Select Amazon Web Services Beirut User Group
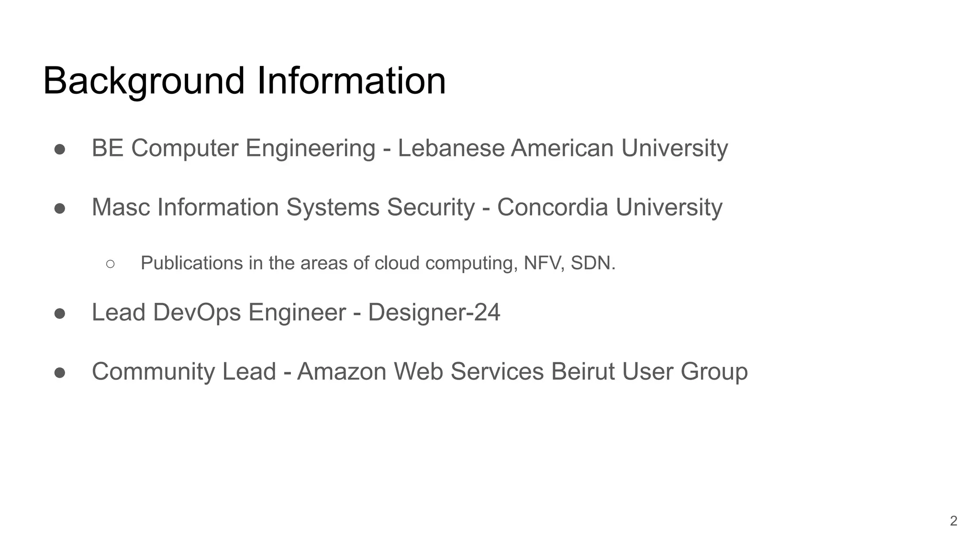This screenshot has height=551, width=980. point(523,372)
